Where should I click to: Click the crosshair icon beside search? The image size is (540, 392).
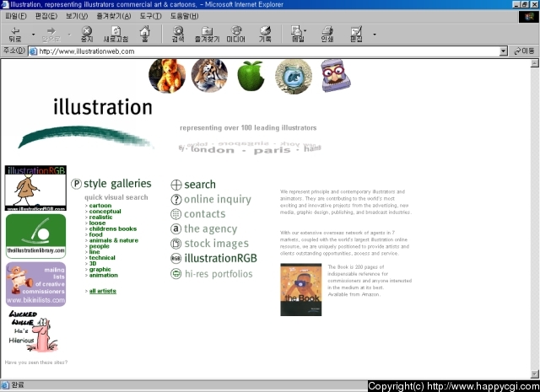pyautogui.click(x=176, y=185)
